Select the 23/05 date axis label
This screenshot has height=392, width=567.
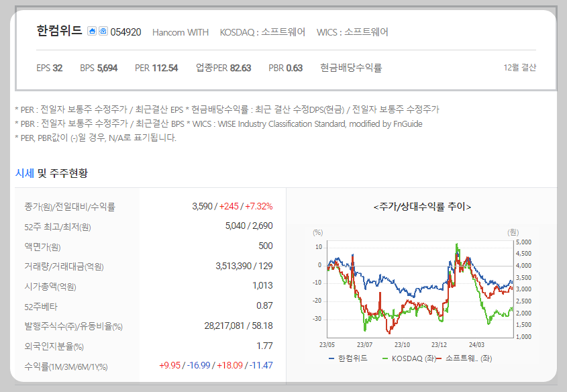(327, 345)
